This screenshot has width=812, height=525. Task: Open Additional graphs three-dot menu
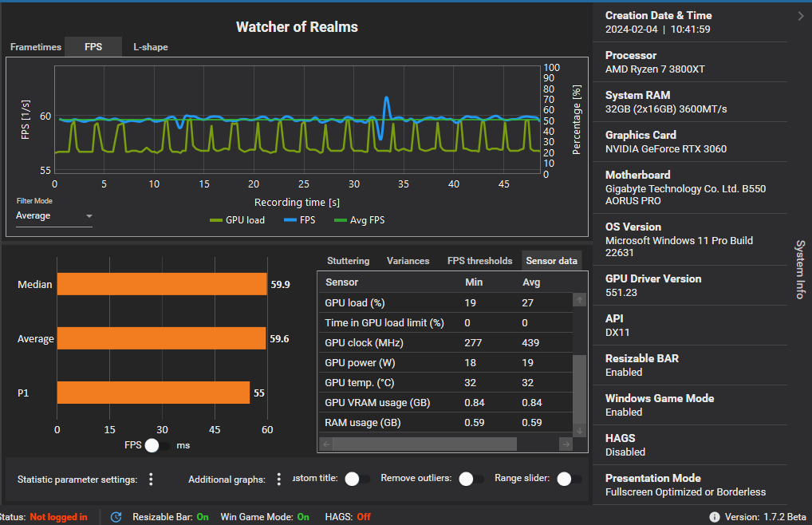[278, 480]
